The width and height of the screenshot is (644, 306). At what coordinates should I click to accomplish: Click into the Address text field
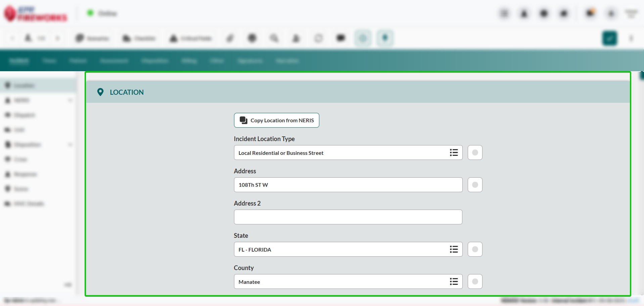click(x=348, y=185)
